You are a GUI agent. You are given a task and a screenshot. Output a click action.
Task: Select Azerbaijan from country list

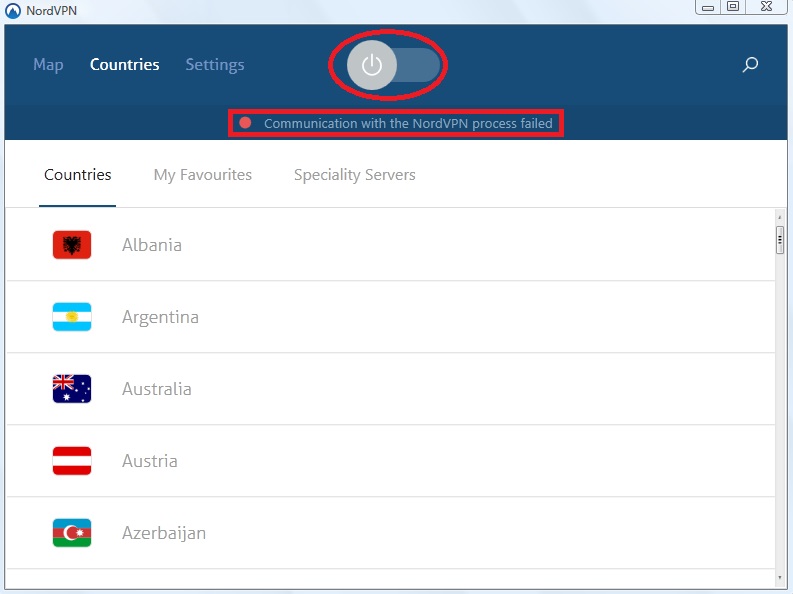[390, 533]
